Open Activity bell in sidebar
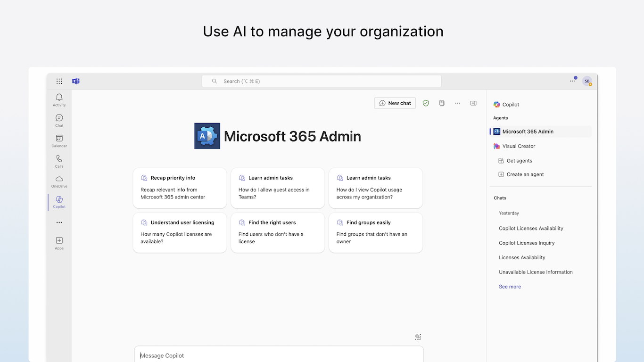 [x=59, y=100]
